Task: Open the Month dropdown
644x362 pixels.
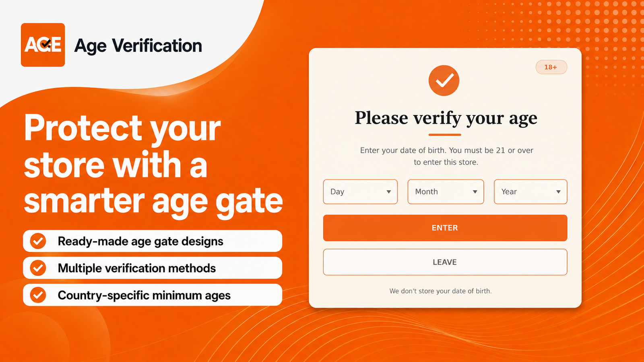Action: (x=446, y=192)
